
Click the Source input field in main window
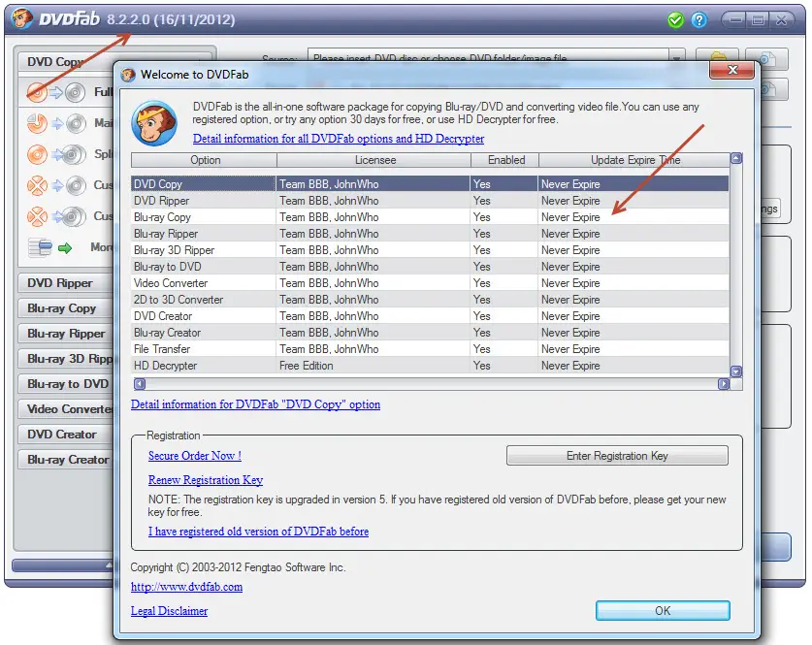click(488, 57)
